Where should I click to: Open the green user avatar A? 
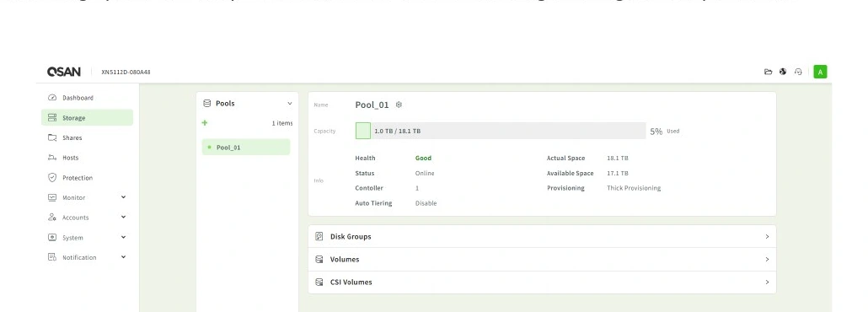tap(820, 72)
